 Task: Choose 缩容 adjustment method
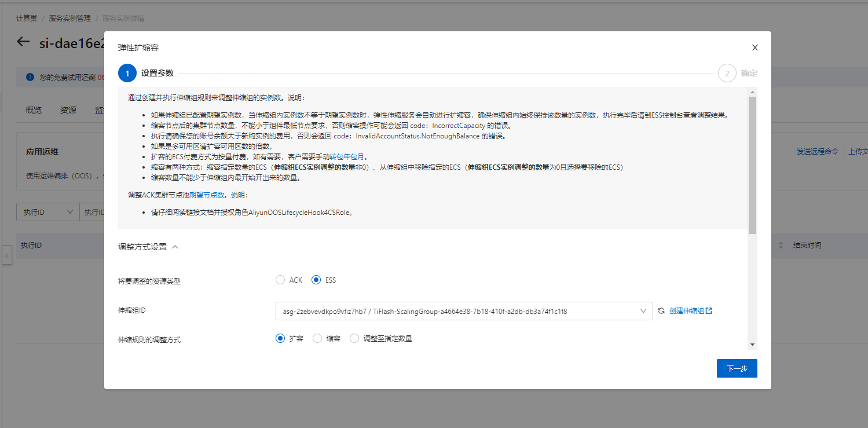tap(317, 338)
